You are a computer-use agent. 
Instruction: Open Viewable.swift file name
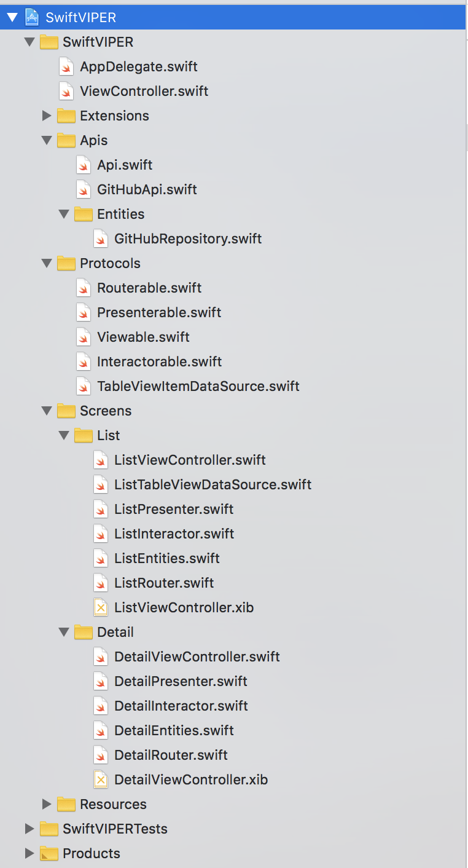(143, 337)
